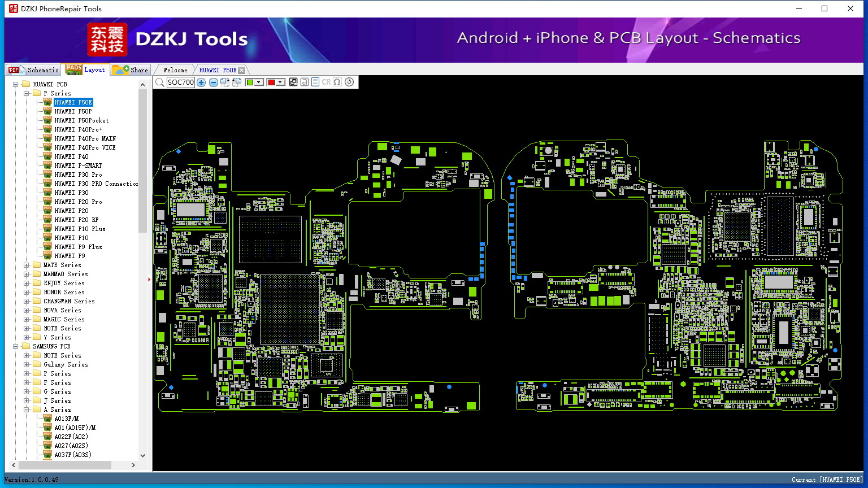Switch to the Share tab
868x488 pixels.
130,70
